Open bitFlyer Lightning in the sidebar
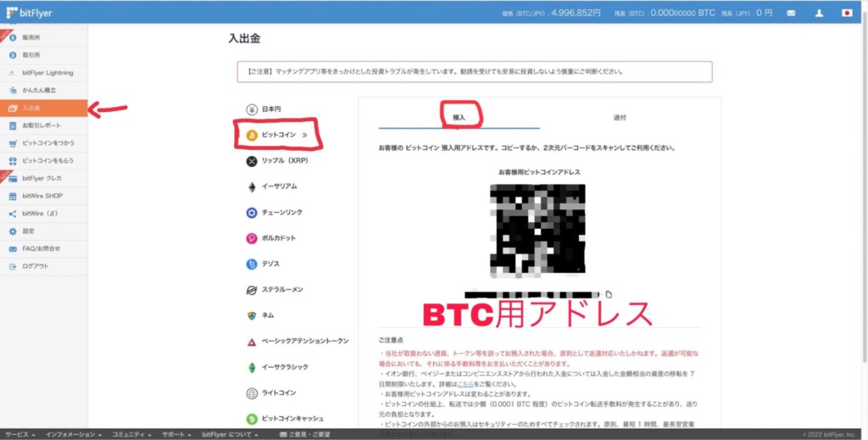Viewport: 868px width, 440px height. 44,73
